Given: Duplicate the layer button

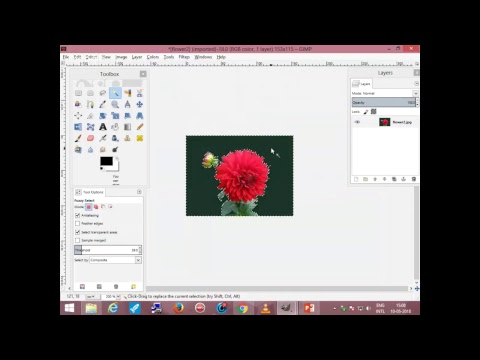Looking at the screenshot, I should [394, 179].
